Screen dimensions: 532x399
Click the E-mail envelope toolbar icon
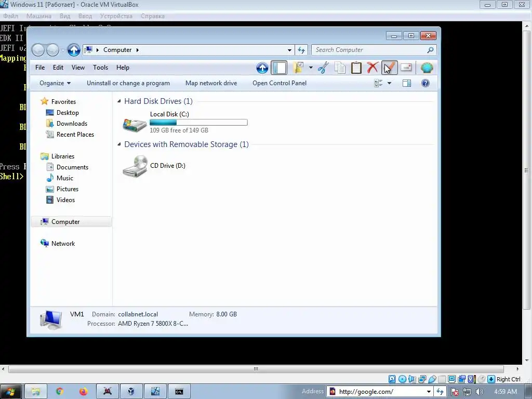(406, 68)
